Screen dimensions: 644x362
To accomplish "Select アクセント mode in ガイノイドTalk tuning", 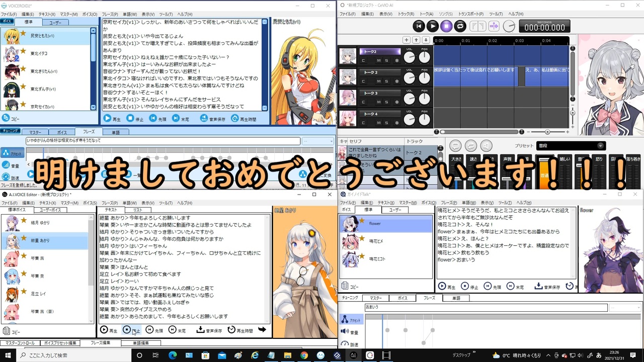I will 351,320.
